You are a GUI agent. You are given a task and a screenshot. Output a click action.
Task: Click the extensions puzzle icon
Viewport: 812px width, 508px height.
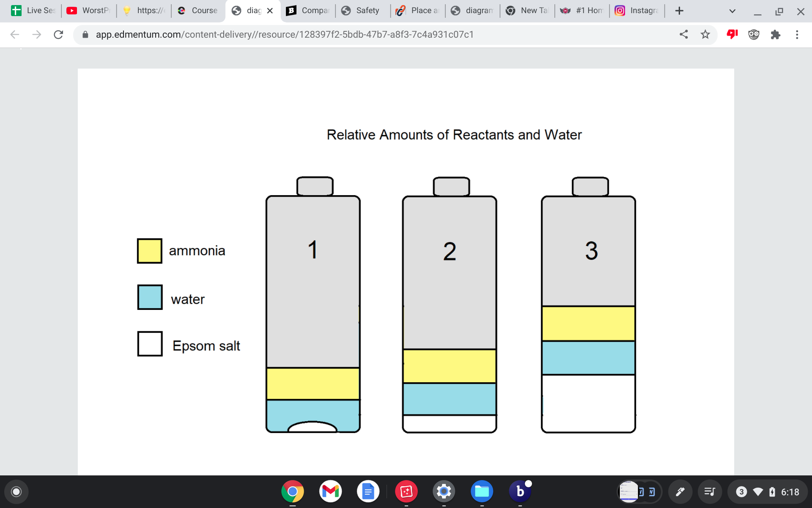click(x=776, y=35)
